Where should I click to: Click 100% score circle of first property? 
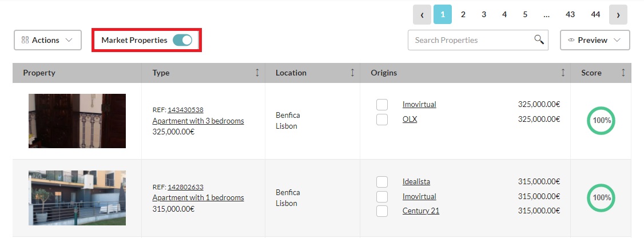pyautogui.click(x=601, y=121)
